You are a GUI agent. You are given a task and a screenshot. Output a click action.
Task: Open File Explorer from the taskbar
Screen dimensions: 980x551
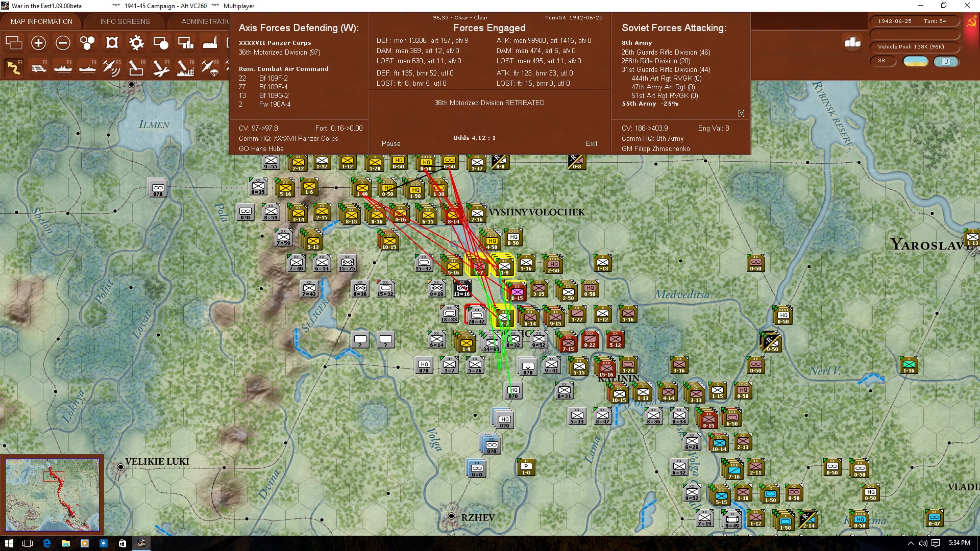coord(65,543)
